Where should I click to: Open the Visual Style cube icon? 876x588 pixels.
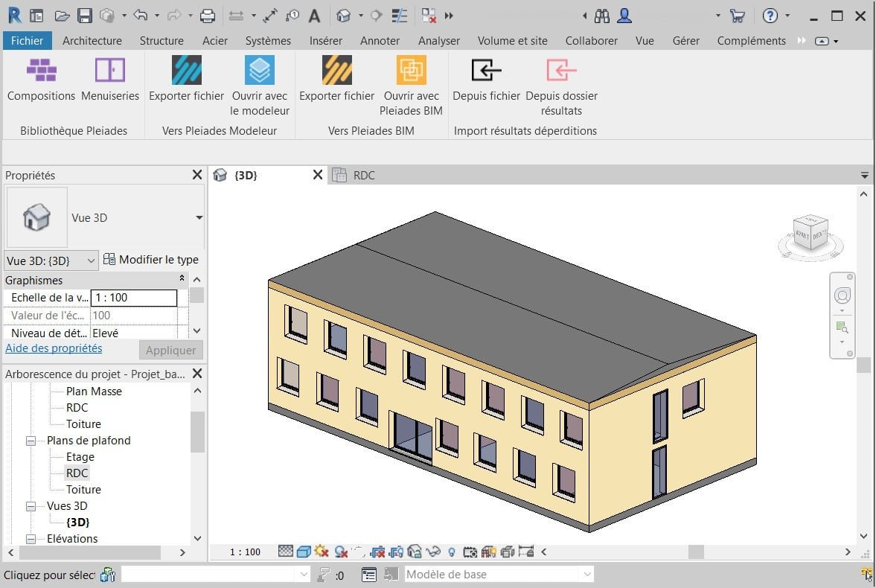point(302,552)
